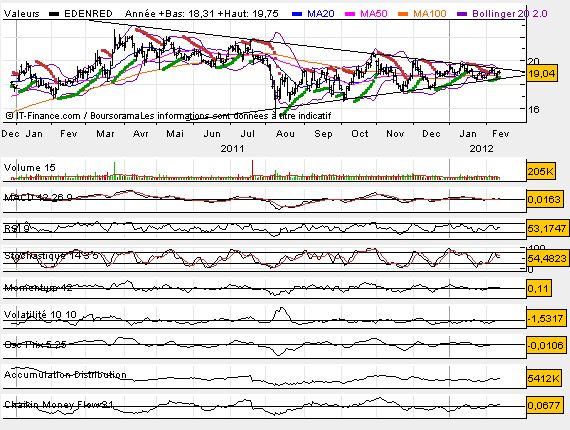This screenshot has height=430, width=570.
Task: Click the Oct month axis label
Action: (x=360, y=134)
